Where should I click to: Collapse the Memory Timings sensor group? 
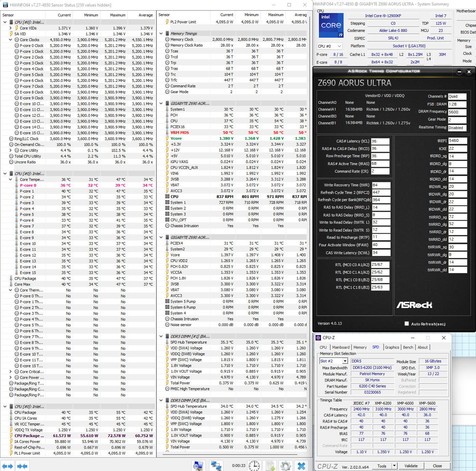tap(161, 34)
